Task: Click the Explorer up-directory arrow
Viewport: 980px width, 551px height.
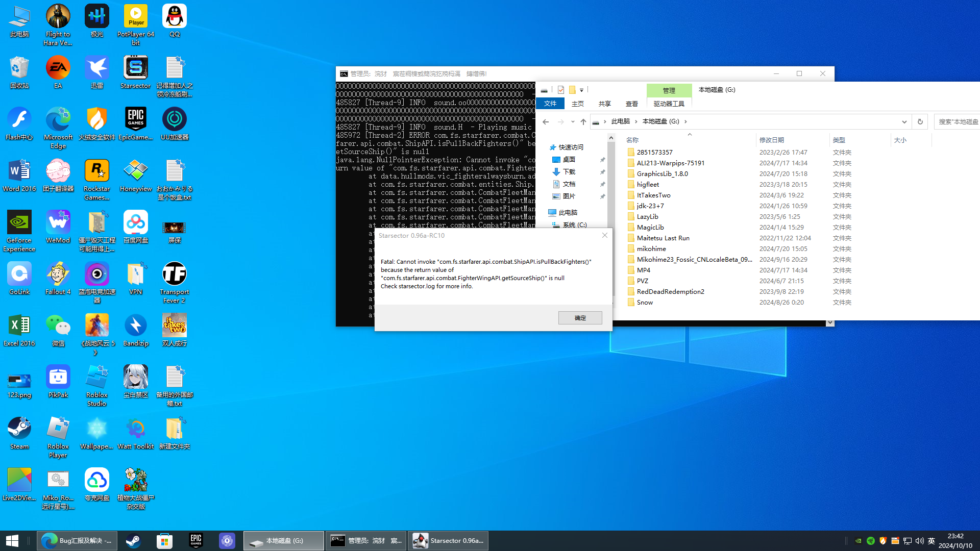Action: pos(583,121)
